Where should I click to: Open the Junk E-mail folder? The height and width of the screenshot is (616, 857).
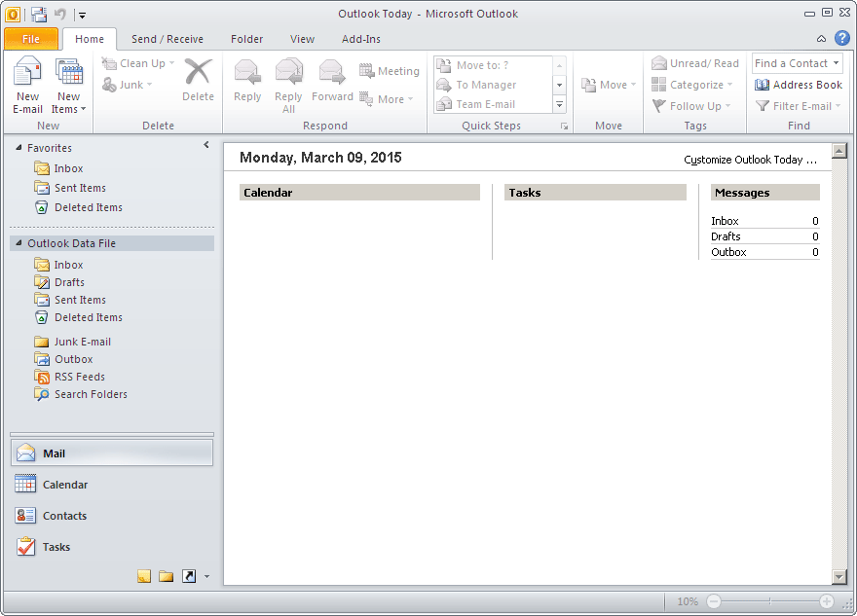pyautogui.click(x=73, y=342)
